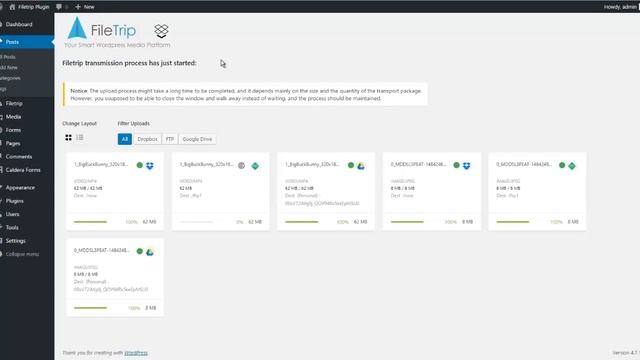Click the yellow-bordered Notice message box
Screen dimensions: 640x360
[245, 95]
